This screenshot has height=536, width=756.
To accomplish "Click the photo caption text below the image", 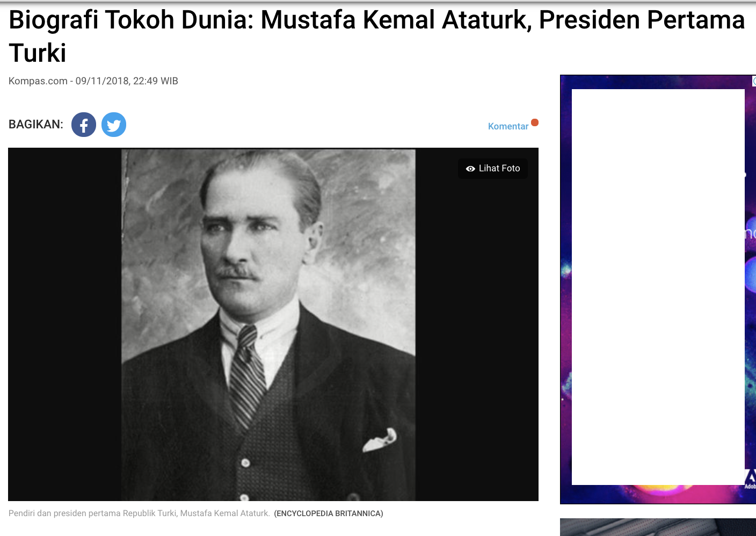I will pyautogui.click(x=139, y=513).
